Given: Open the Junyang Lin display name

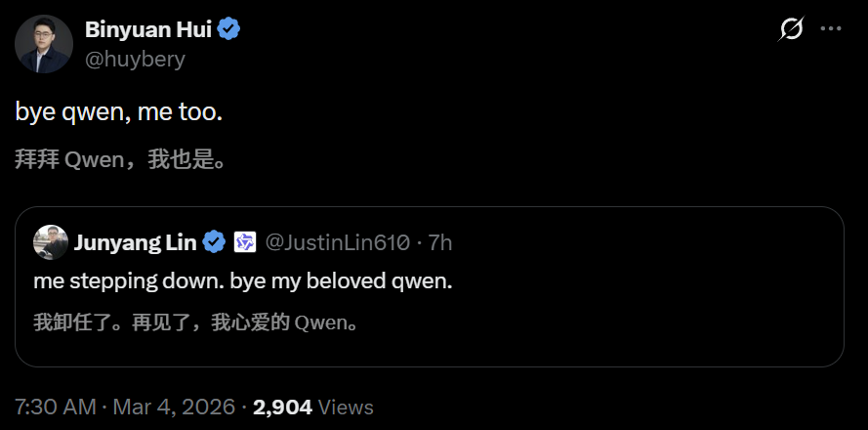Looking at the screenshot, I should coord(136,242).
